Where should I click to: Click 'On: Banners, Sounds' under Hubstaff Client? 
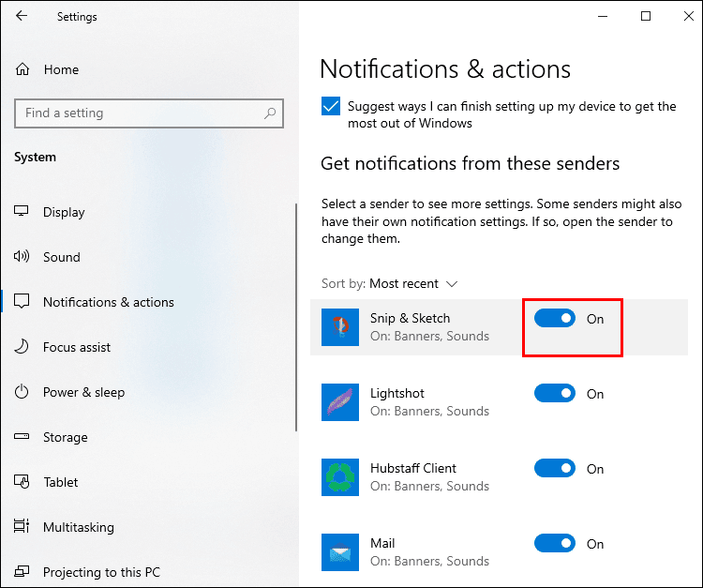[429, 486]
